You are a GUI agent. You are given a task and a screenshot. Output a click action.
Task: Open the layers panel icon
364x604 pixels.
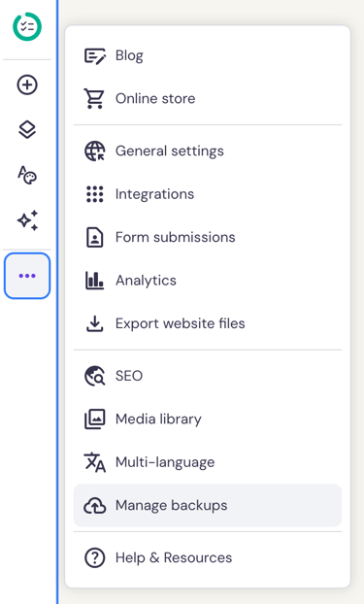pyautogui.click(x=27, y=129)
